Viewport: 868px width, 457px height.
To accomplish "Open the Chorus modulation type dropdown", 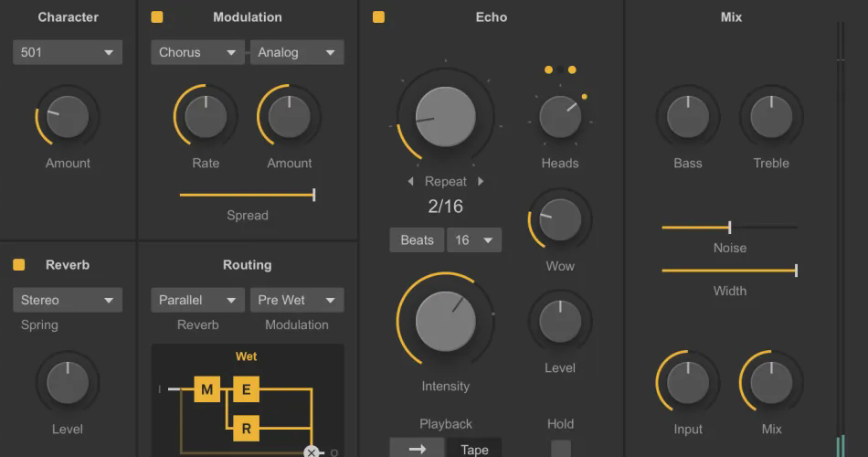I will 197,53.
